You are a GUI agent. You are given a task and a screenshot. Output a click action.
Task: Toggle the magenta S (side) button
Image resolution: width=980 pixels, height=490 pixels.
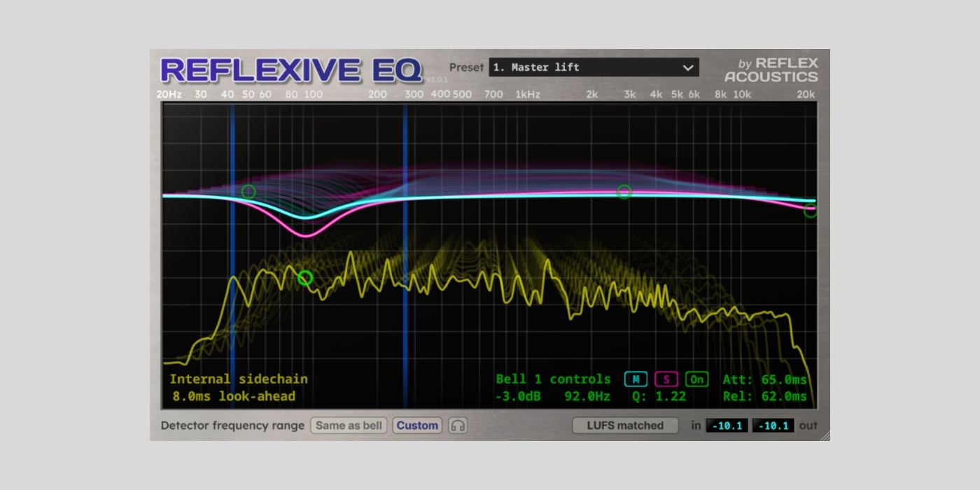(x=666, y=379)
